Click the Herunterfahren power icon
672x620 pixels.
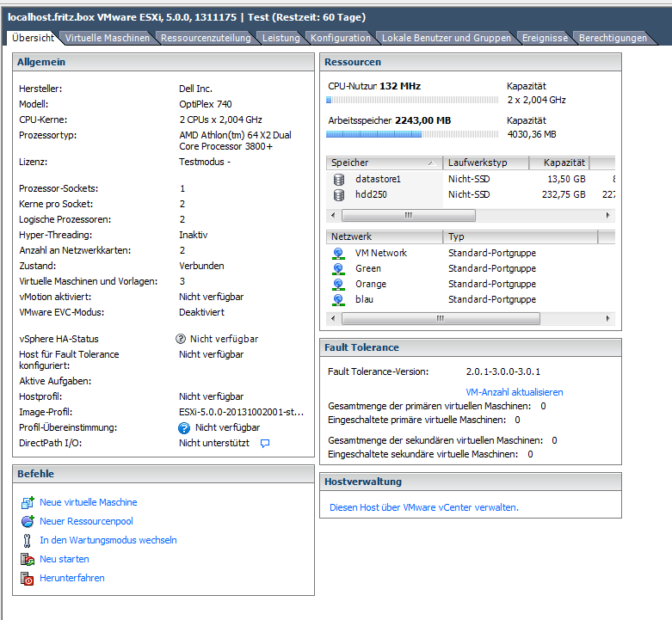[28, 579]
